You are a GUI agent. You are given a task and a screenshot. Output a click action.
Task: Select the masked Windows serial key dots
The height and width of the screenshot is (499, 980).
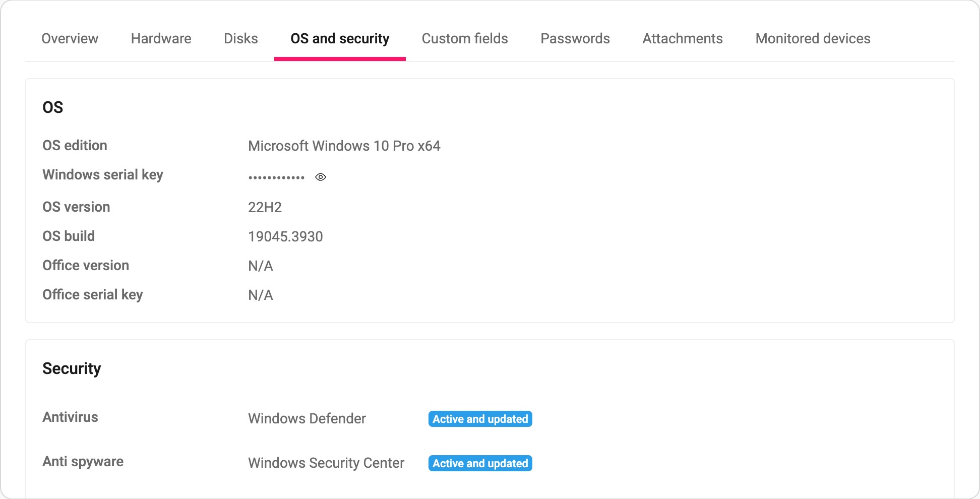[x=276, y=177]
